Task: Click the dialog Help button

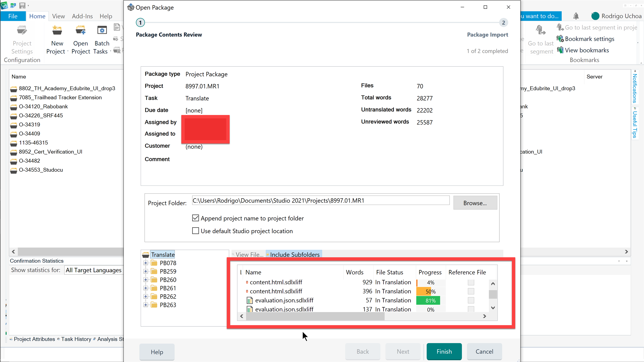Action: click(157, 352)
